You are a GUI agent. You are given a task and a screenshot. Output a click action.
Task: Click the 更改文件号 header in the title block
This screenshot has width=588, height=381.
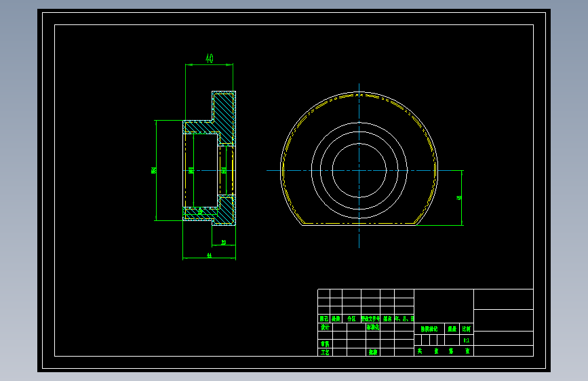(x=370, y=319)
